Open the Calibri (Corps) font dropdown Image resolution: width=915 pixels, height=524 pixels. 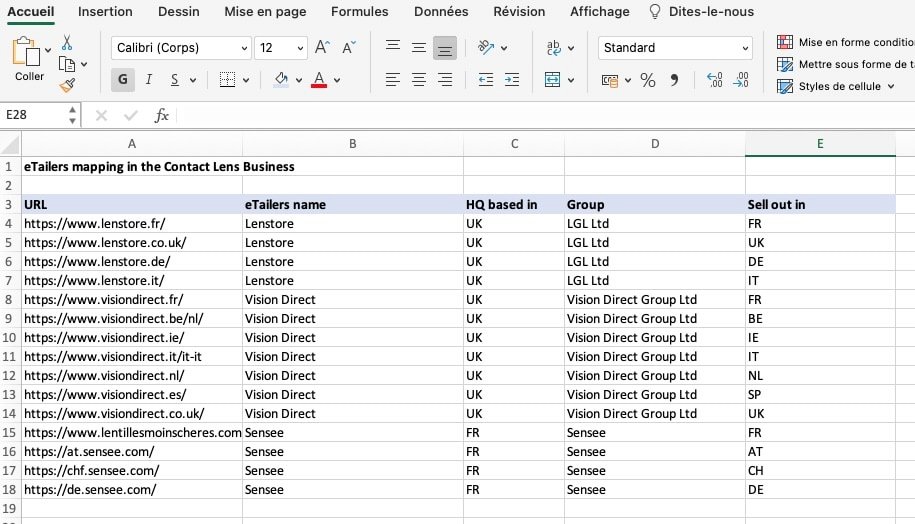pos(181,48)
